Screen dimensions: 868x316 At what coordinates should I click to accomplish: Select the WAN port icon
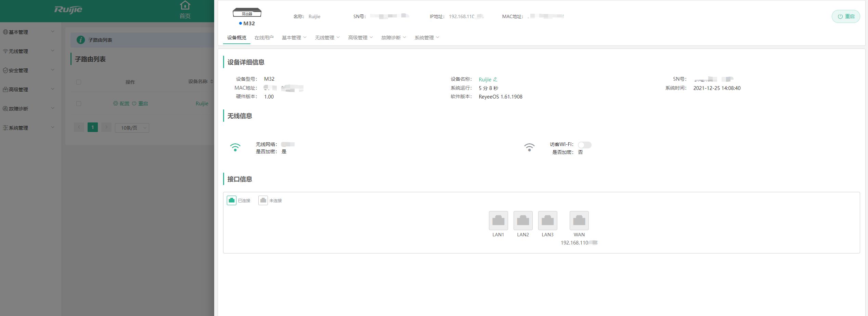(x=579, y=221)
